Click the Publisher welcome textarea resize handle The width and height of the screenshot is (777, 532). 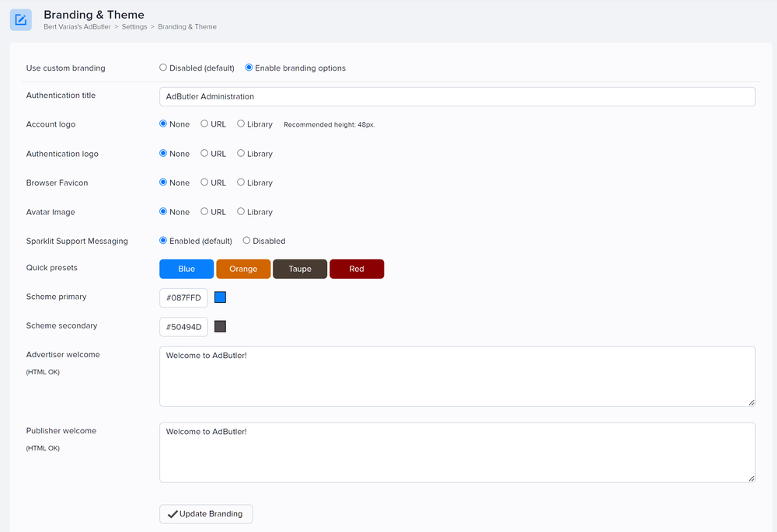tap(751, 478)
